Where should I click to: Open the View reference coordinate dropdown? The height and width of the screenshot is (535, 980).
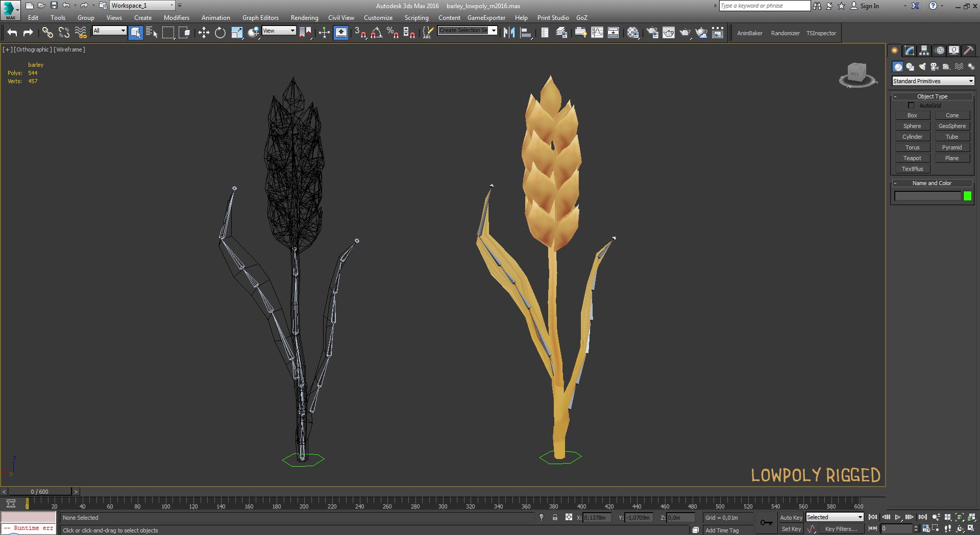coord(279,31)
